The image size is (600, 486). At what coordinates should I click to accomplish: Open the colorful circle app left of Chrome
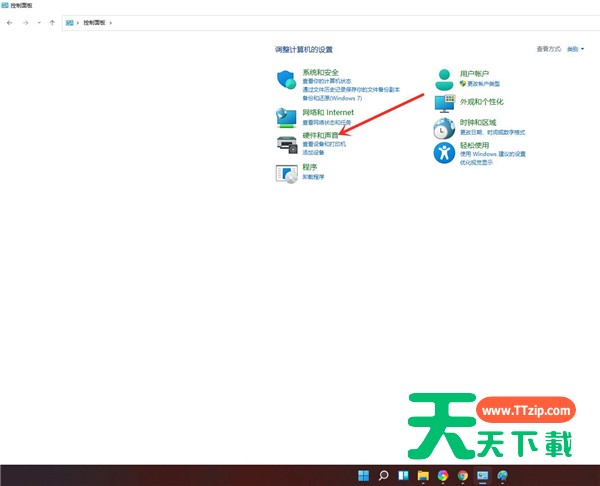click(x=443, y=475)
